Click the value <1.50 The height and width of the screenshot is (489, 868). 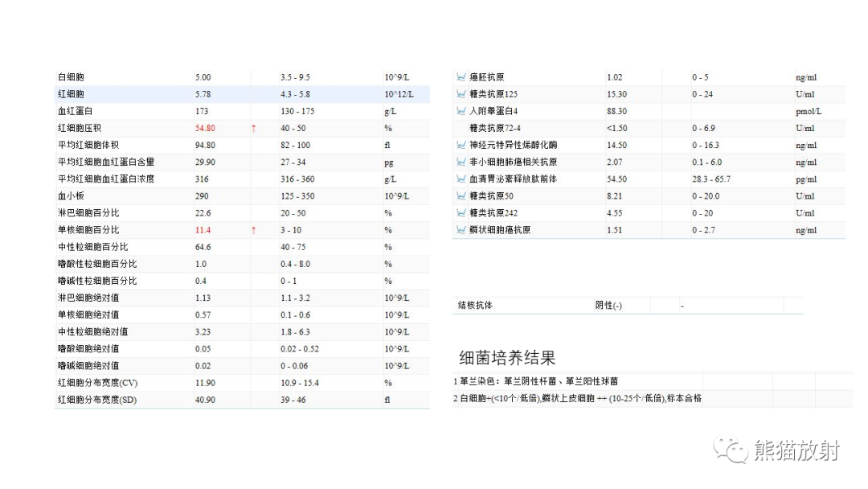tap(616, 128)
